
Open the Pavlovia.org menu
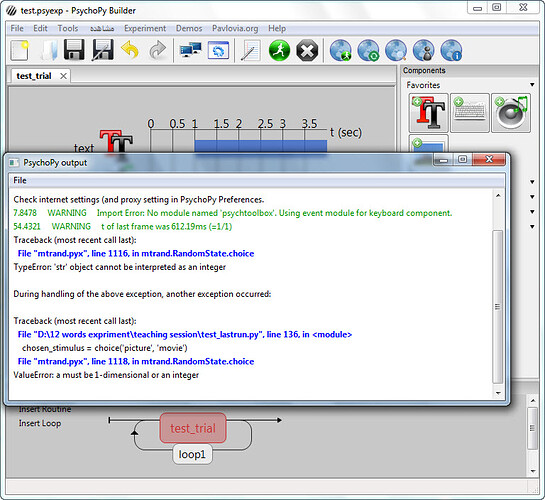(x=235, y=28)
